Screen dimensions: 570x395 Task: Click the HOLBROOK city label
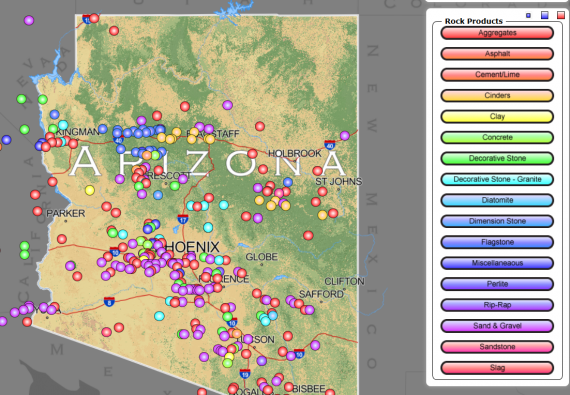point(294,154)
